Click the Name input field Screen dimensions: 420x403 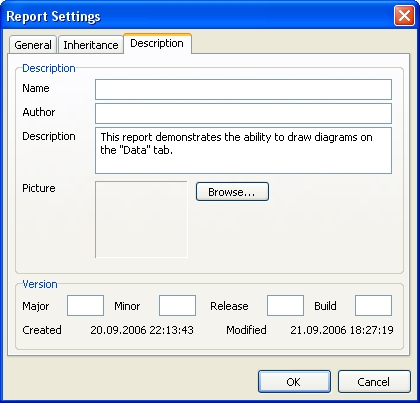pyautogui.click(x=243, y=89)
